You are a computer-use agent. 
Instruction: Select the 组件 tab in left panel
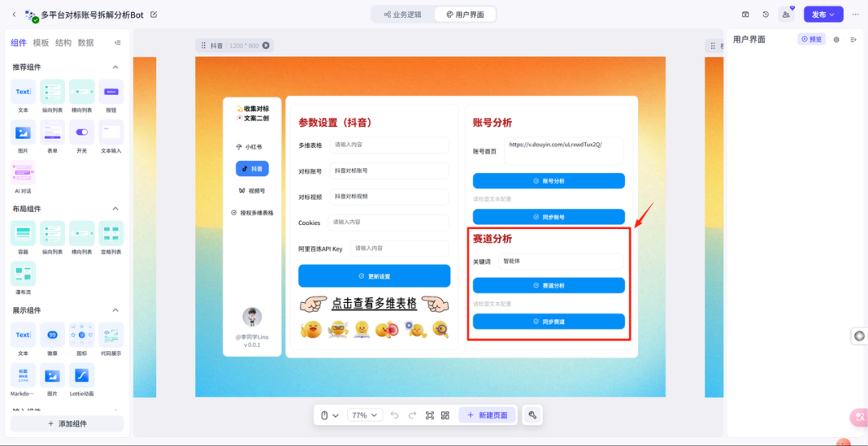18,43
